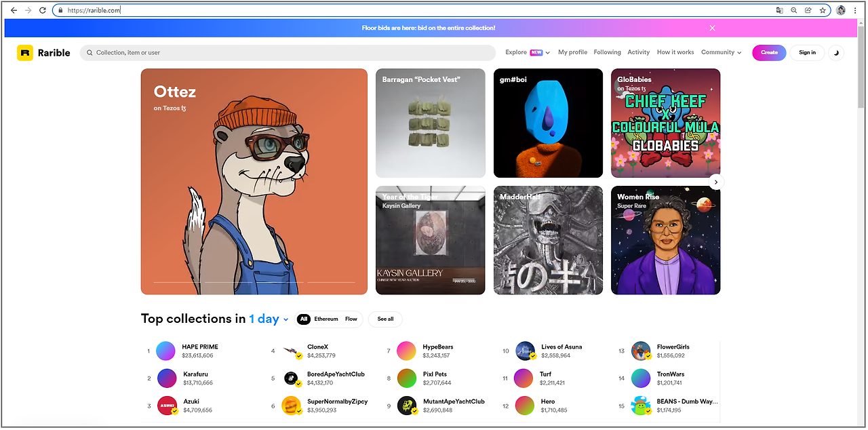Screen dimensions: 868x430
Task: Open Barragan Pocket Vest card
Action: 431,123
